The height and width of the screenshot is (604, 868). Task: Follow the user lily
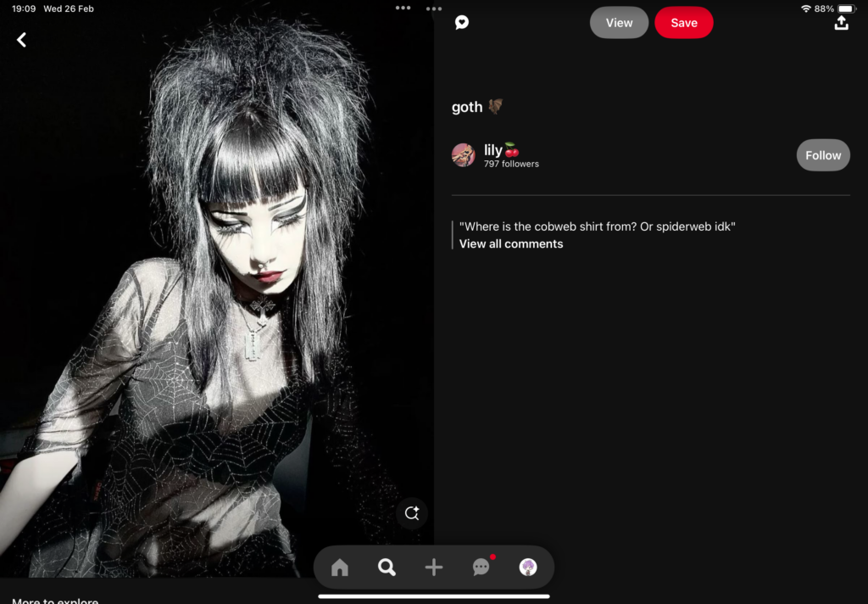(x=823, y=155)
